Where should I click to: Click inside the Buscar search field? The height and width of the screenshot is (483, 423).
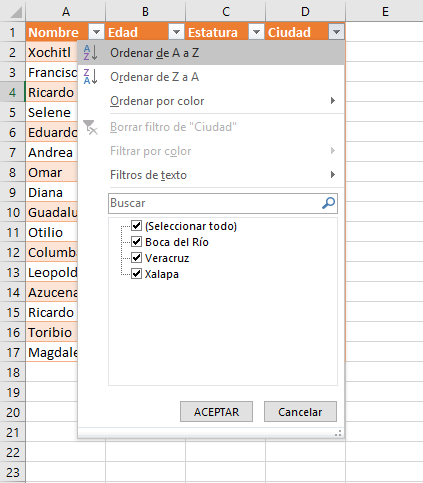215,203
